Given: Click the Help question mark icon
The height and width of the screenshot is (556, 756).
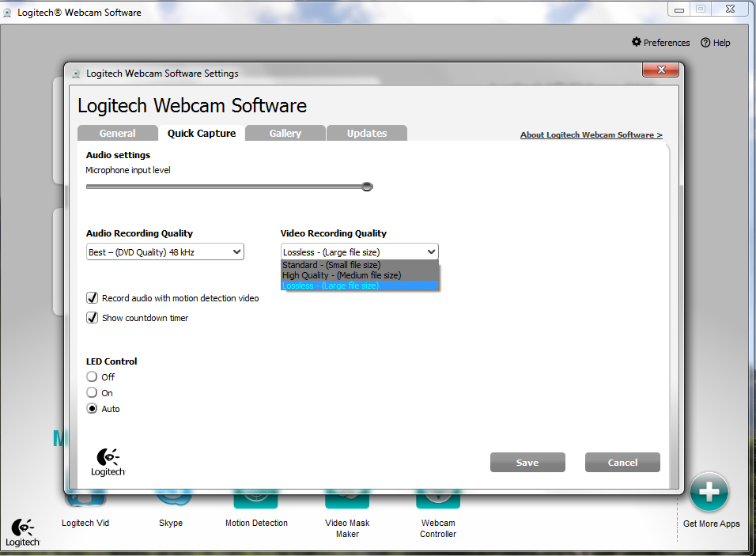Looking at the screenshot, I should [705, 43].
